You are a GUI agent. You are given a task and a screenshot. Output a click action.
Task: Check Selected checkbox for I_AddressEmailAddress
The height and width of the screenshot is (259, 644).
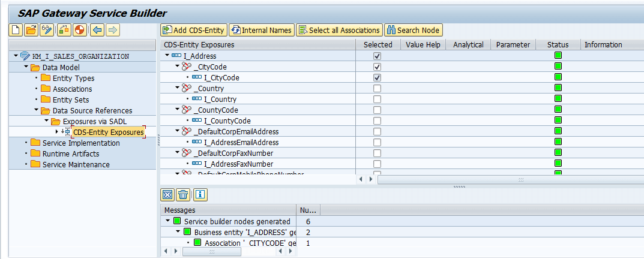click(x=377, y=142)
